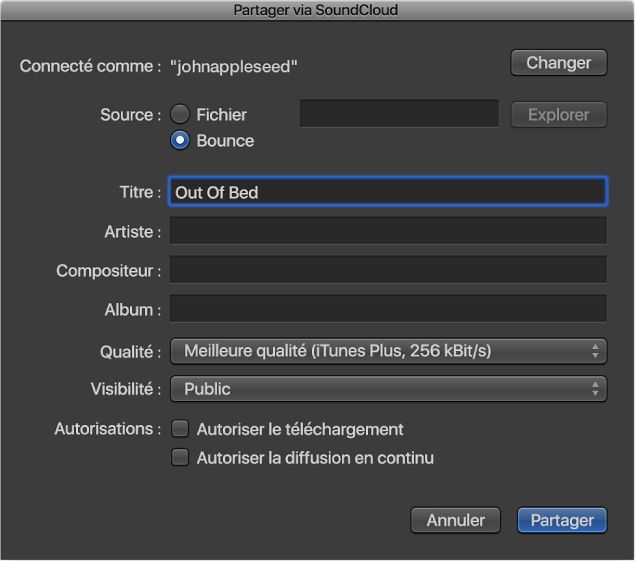The width and height of the screenshot is (636, 562).
Task: Select the Bounce source radio button
Action: pyautogui.click(x=180, y=141)
